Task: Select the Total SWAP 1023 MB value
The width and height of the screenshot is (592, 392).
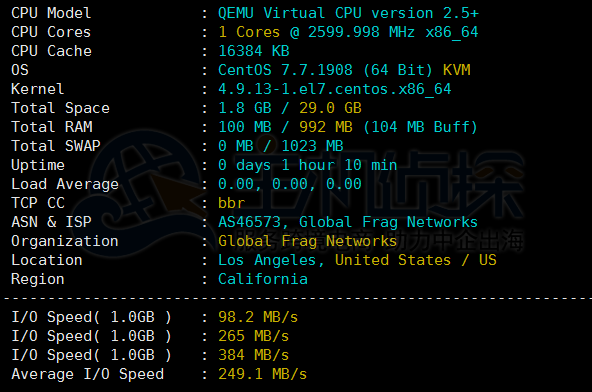Action: (312, 146)
